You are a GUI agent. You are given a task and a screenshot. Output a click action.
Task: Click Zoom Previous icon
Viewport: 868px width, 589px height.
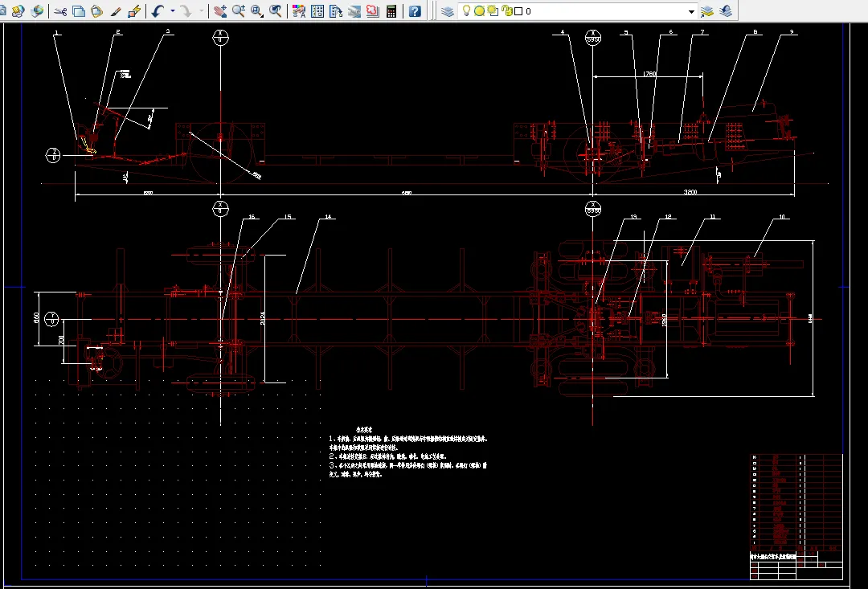(x=276, y=11)
